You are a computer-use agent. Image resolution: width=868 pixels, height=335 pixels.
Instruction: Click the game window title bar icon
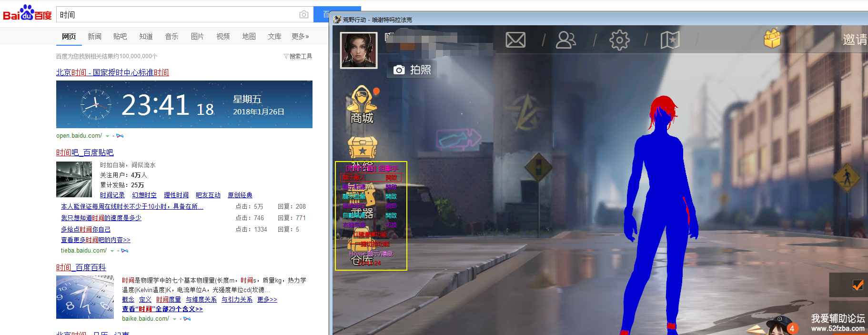tap(337, 20)
